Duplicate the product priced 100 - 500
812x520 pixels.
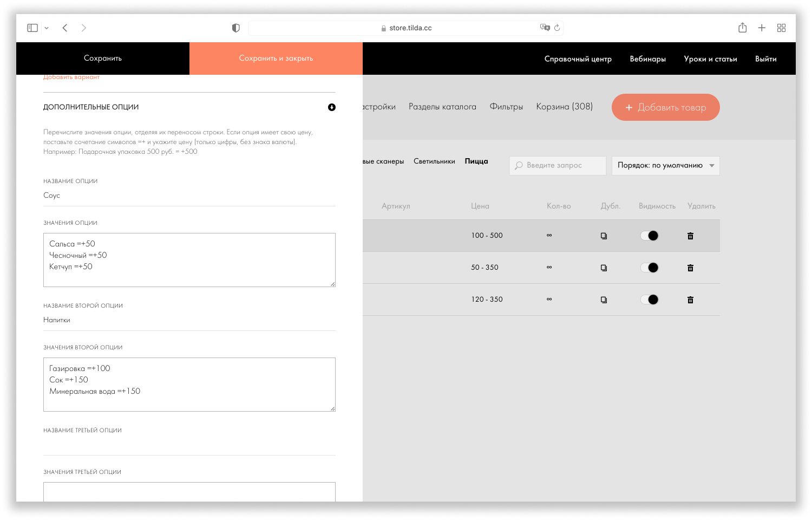click(604, 236)
